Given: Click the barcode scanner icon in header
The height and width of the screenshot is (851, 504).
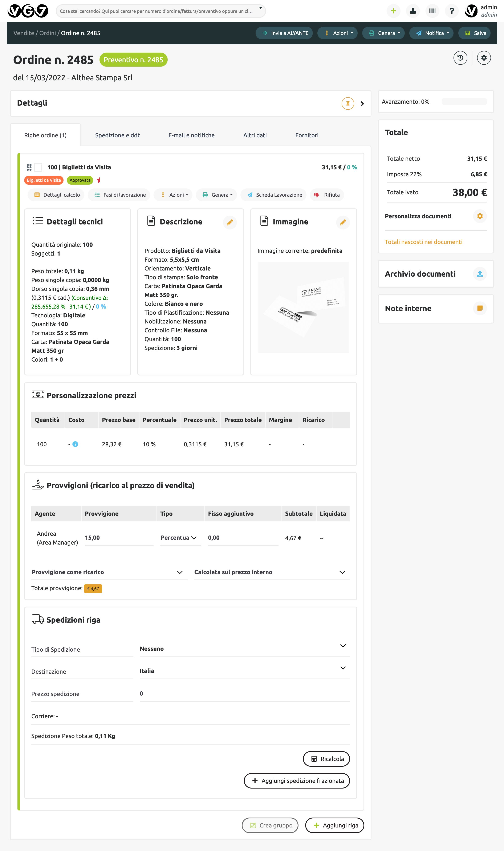Looking at the screenshot, I should [x=432, y=11].
